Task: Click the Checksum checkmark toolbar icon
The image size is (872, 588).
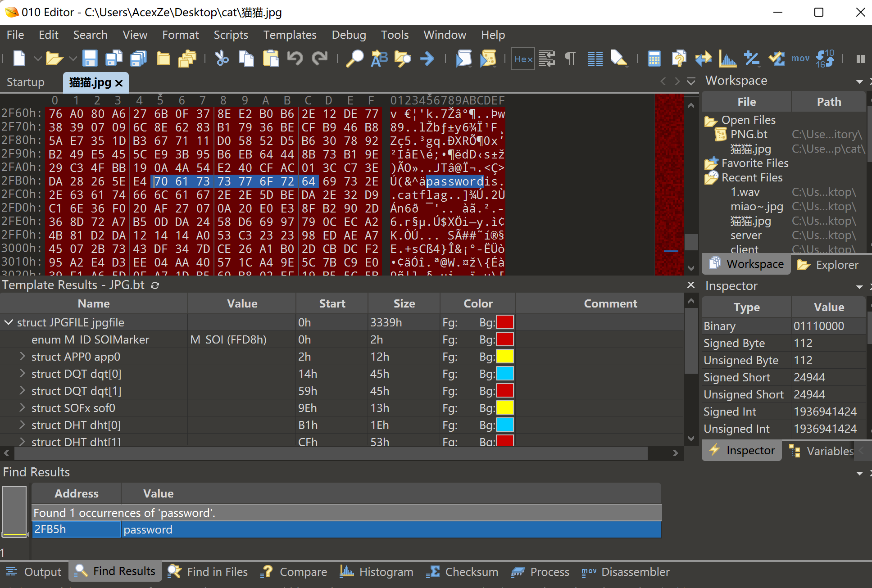Action: point(776,59)
